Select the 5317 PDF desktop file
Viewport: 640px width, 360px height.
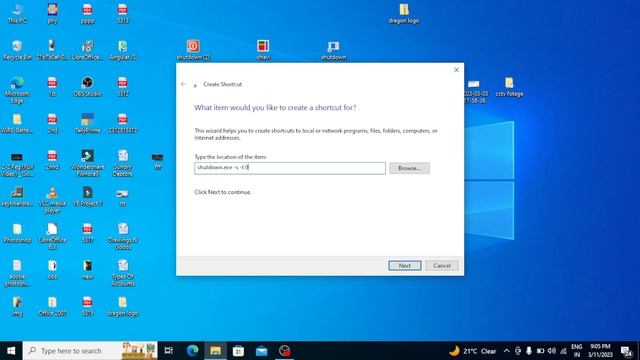[x=87, y=233]
